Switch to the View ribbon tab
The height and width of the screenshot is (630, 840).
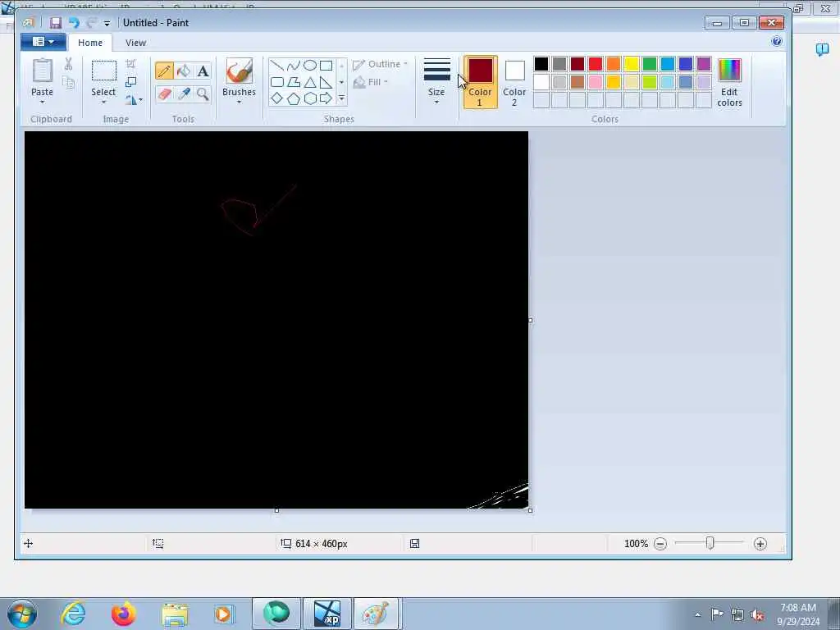(x=135, y=43)
